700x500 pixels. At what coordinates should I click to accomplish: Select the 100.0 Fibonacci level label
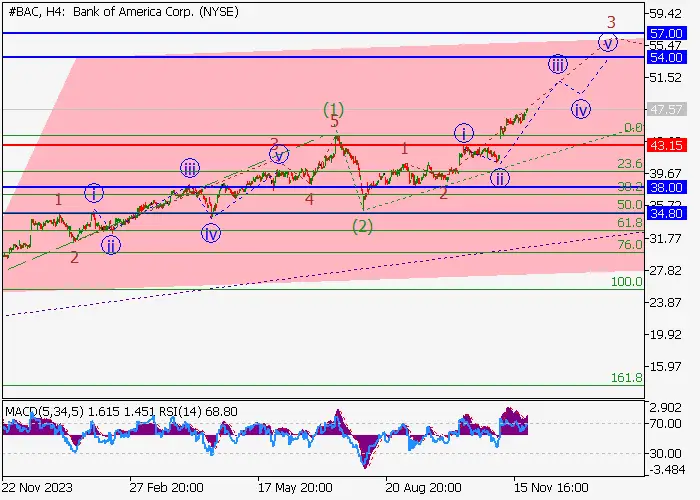(627, 282)
